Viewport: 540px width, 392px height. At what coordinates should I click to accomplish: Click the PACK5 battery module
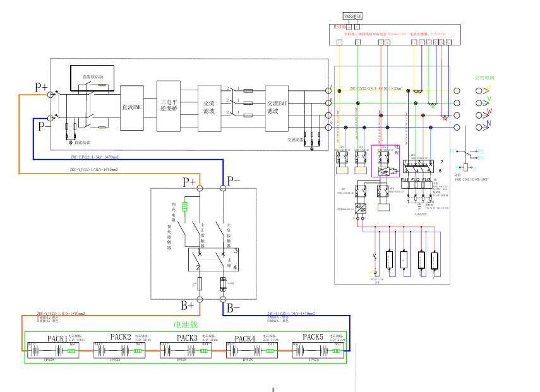click(x=318, y=350)
